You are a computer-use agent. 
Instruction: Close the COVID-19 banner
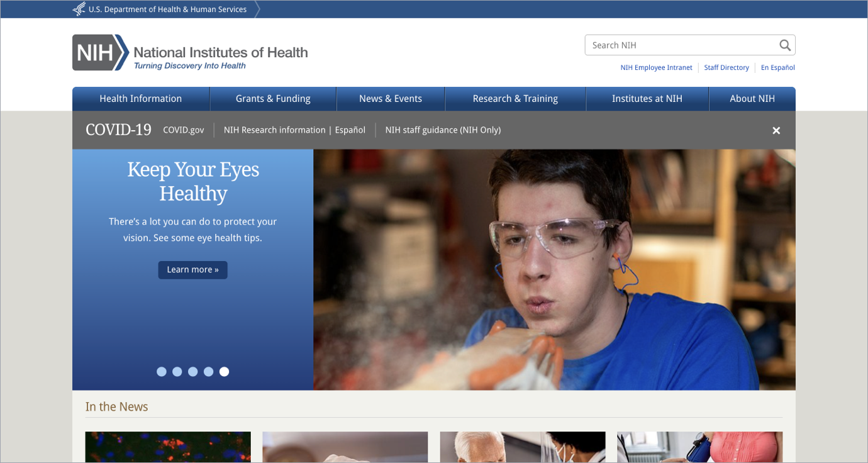pyautogui.click(x=776, y=130)
